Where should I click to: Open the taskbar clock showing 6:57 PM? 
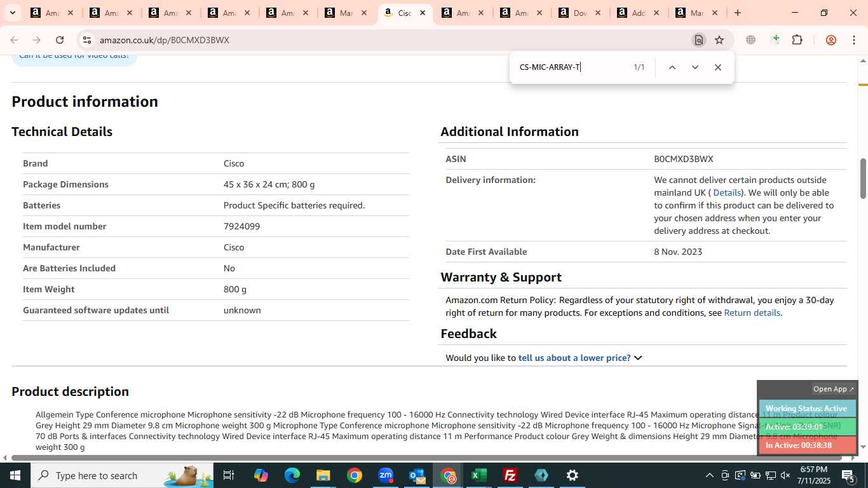point(815,475)
